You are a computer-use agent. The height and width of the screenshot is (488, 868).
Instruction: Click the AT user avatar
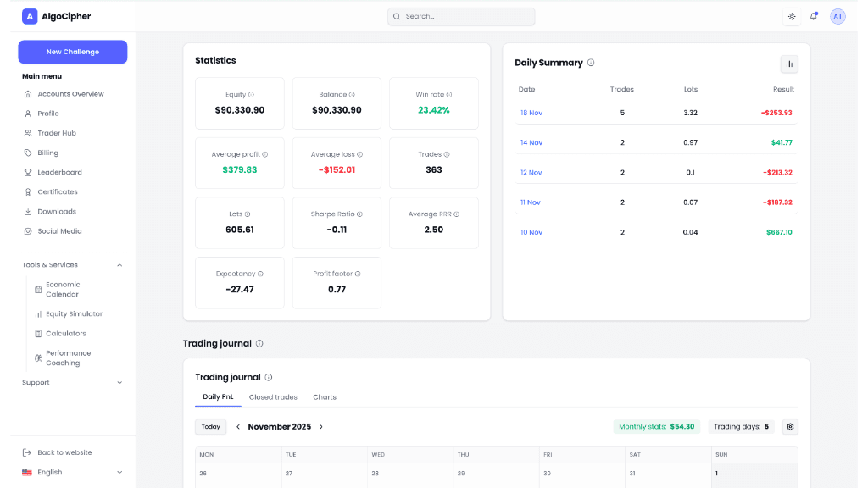click(x=837, y=16)
